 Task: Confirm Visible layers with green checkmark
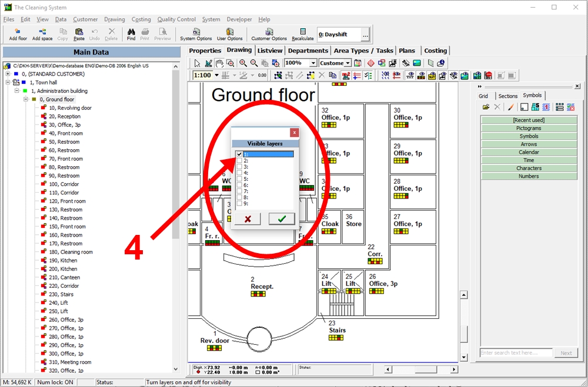tap(282, 219)
